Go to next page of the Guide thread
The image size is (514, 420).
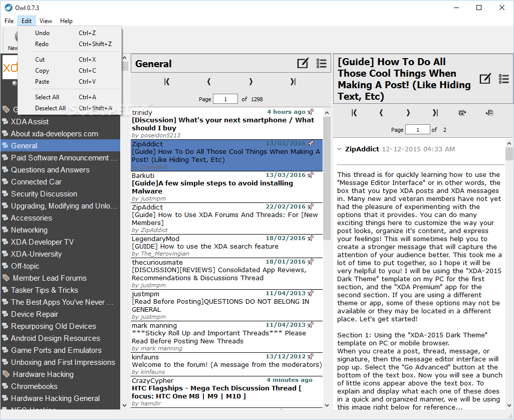click(x=408, y=113)
